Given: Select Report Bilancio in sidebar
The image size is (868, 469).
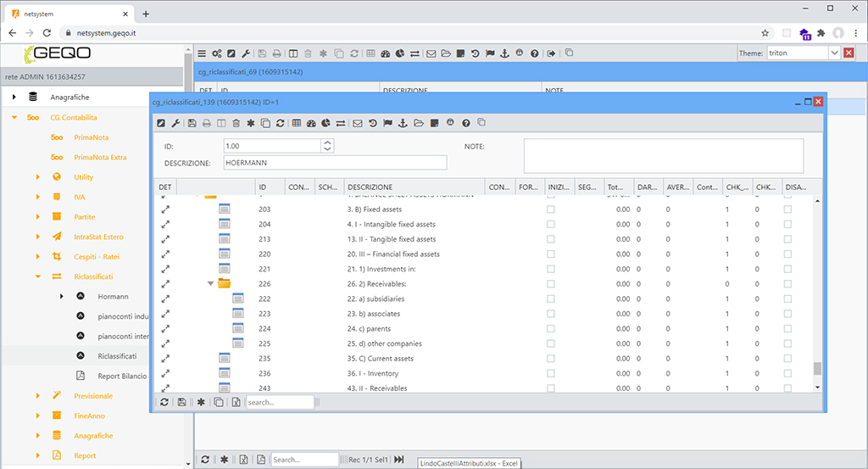Looking at the screenshot, I should (x=122, y=376).
